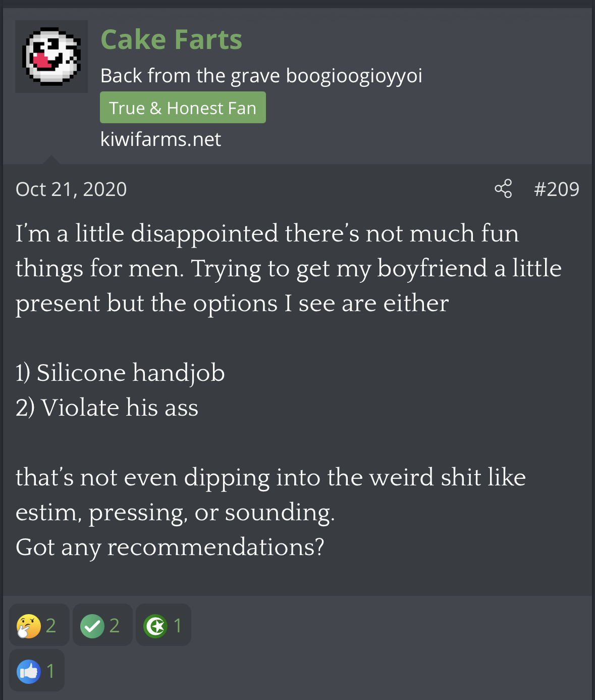
Task: Select the thinking face emoji reaction
Action: 29,626
